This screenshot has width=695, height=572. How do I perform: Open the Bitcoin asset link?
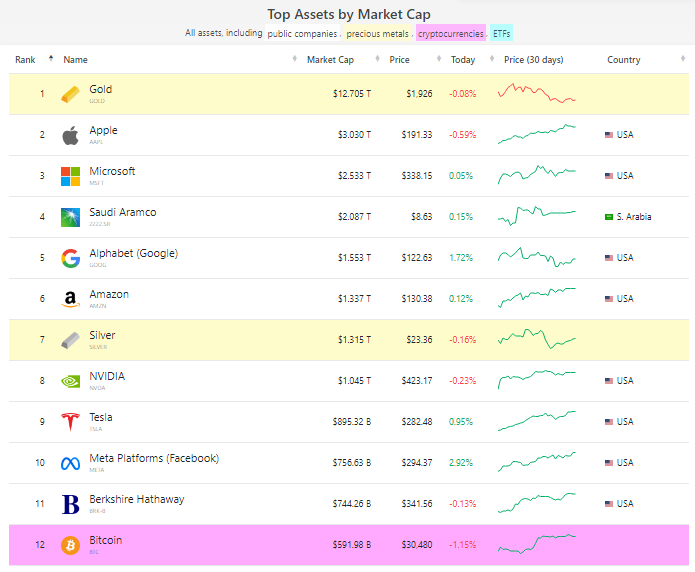(105, 541)
